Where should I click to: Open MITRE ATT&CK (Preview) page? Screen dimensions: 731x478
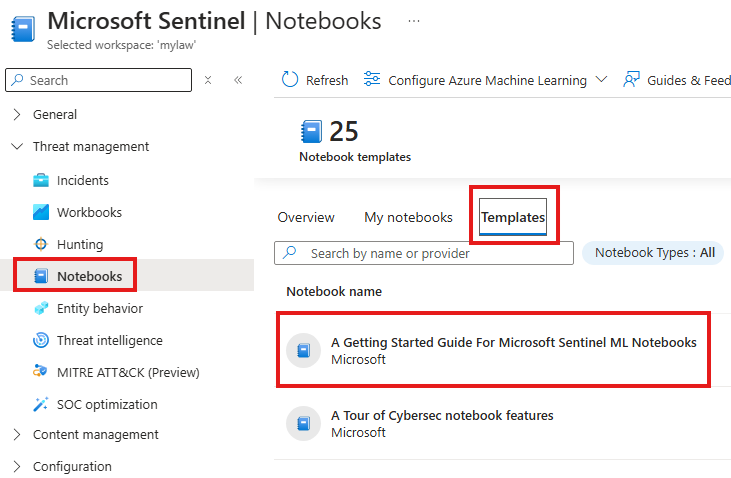point(128,373)
